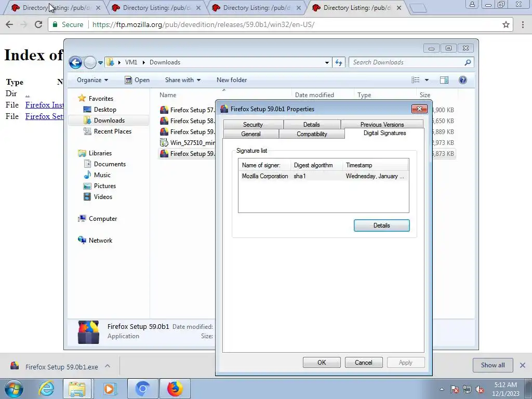Close the Chrome downloads bar
The image size is (532, 399).
523,365
